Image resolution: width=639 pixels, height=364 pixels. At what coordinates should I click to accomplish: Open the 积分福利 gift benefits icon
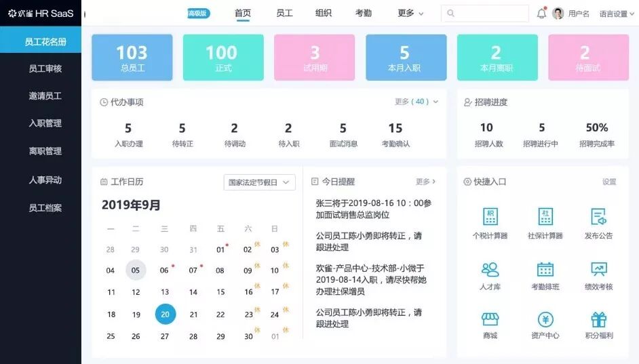(599, 320)
